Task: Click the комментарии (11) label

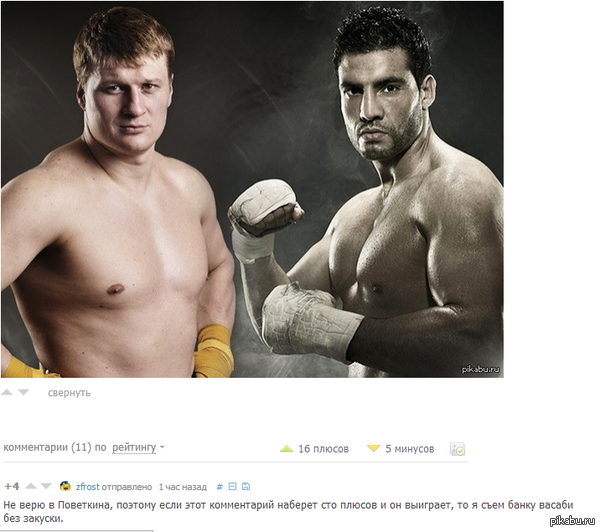Action: pos(47,447)
